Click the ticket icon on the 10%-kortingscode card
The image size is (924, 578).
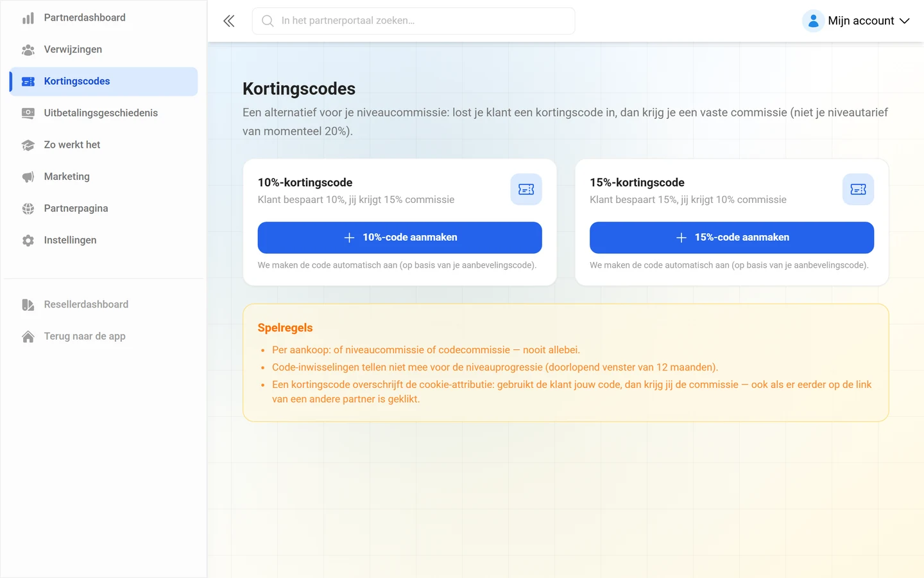[526, 189]
